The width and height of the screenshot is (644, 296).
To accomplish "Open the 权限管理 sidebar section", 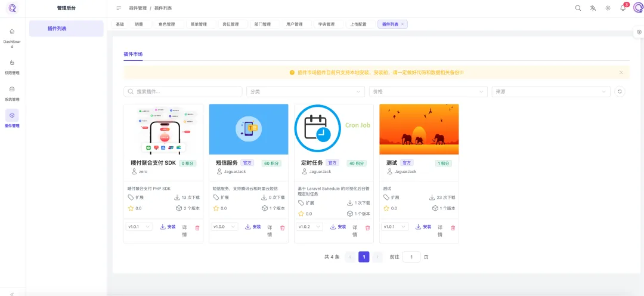I will [x=12, y=67].
